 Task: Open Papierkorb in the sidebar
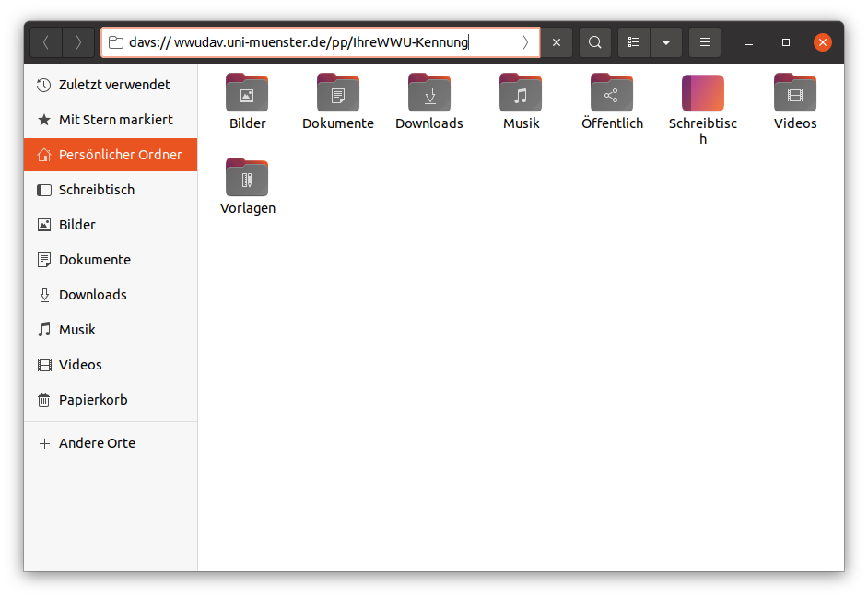[92, 400]
